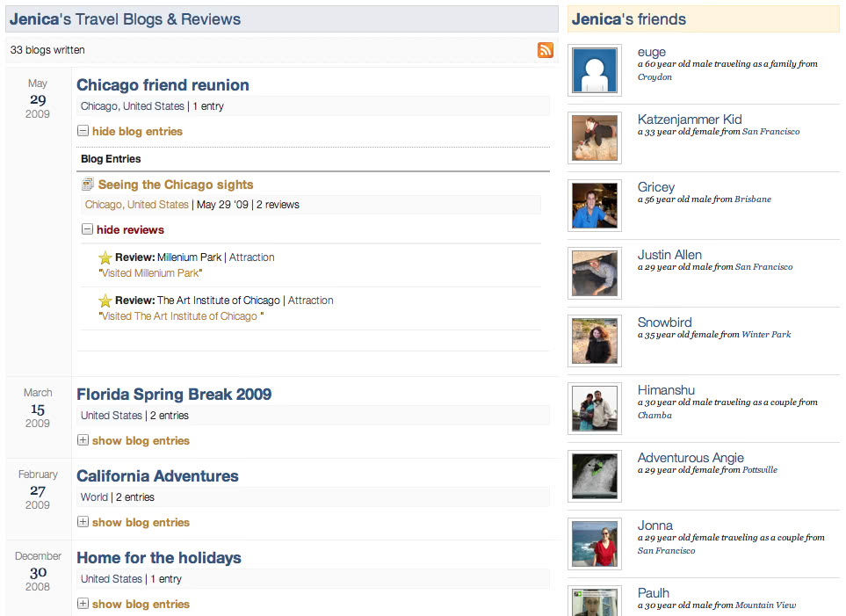Click the star icon beside Art Institute review
Image resolution: width=846 pixels, height=616 pixels.
point(105,301)
